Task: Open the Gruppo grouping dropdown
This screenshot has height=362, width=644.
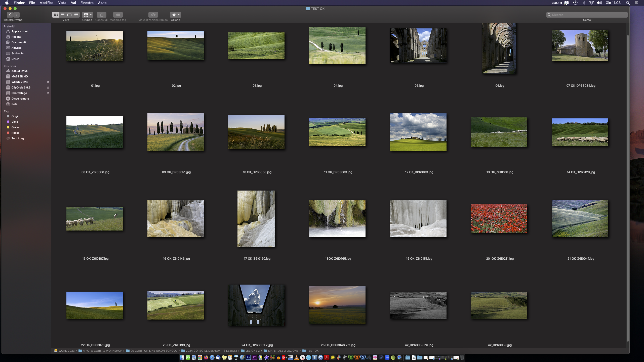Action: point(87,15)
